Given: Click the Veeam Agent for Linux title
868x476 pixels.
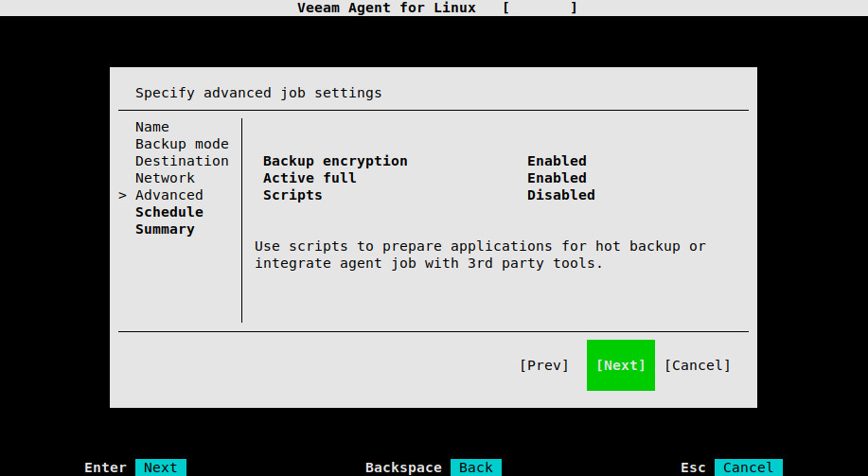Looking at the screenshot, I should click(386, 8).
